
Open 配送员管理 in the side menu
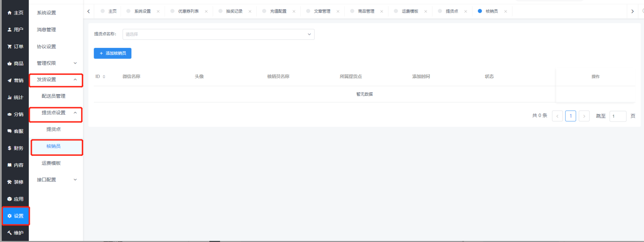[53, 96]
